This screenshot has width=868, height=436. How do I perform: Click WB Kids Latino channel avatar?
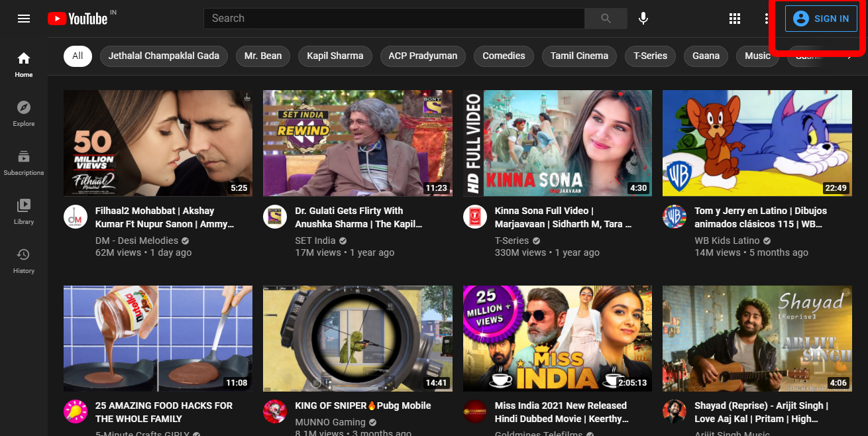click(675, 217)
